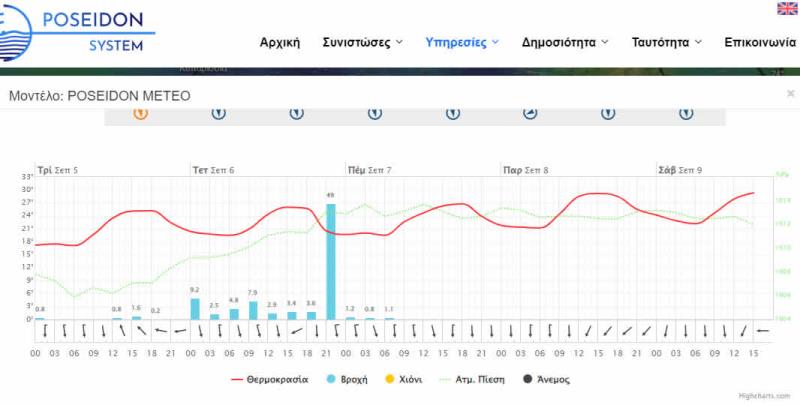Open the Ταυτότητα menu item

tap(667, 42)
